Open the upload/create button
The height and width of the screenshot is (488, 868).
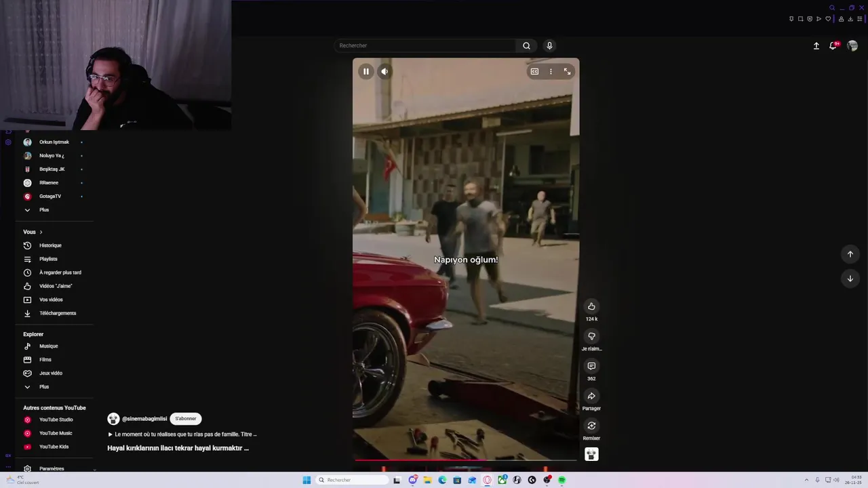tap(816, 45)
